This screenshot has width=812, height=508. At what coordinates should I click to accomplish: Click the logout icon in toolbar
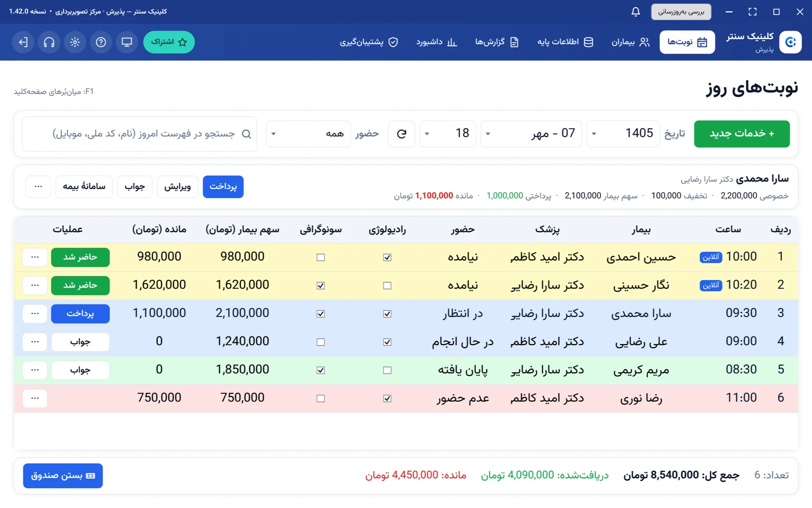coord(23,42)
